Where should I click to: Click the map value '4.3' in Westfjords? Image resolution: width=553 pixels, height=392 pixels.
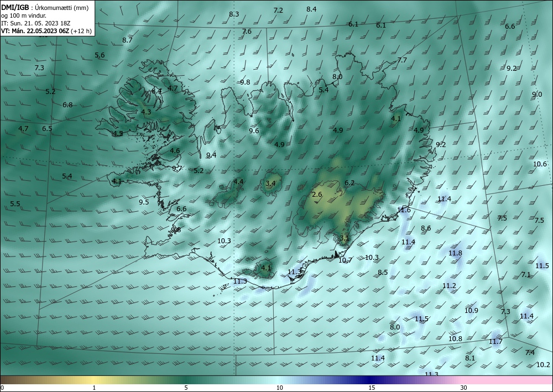pos(146,112)
